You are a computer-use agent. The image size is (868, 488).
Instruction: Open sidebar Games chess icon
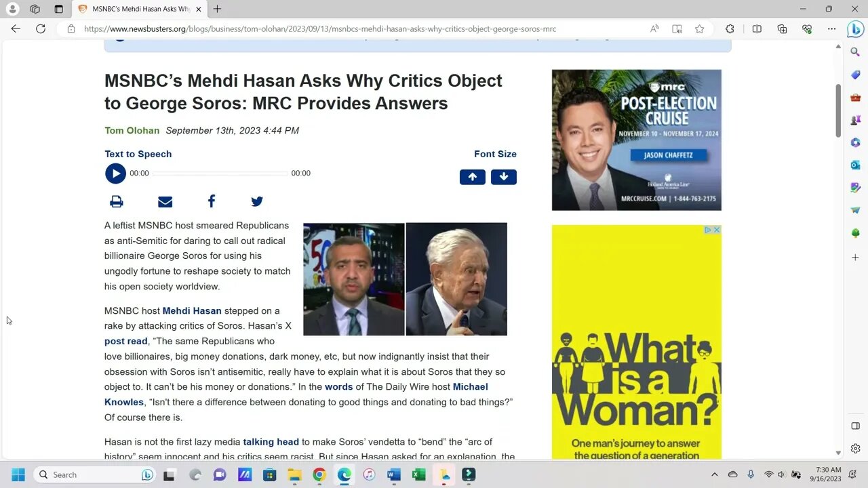[855, 120]
